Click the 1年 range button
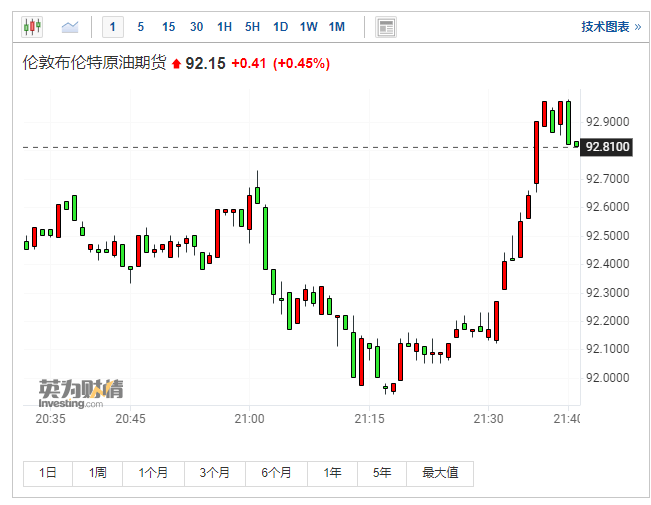651x505 pixels. 332,473
